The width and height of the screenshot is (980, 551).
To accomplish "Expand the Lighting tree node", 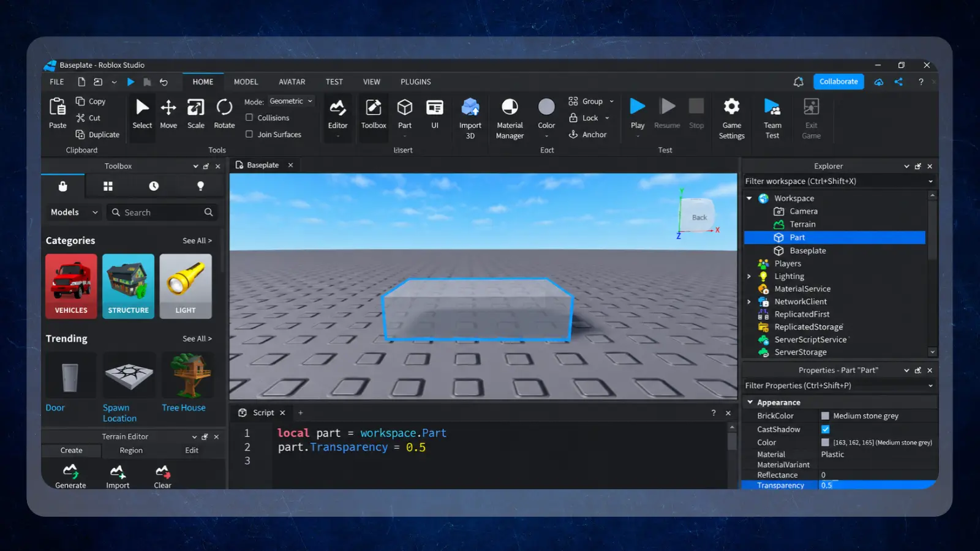I will (749, 276).
